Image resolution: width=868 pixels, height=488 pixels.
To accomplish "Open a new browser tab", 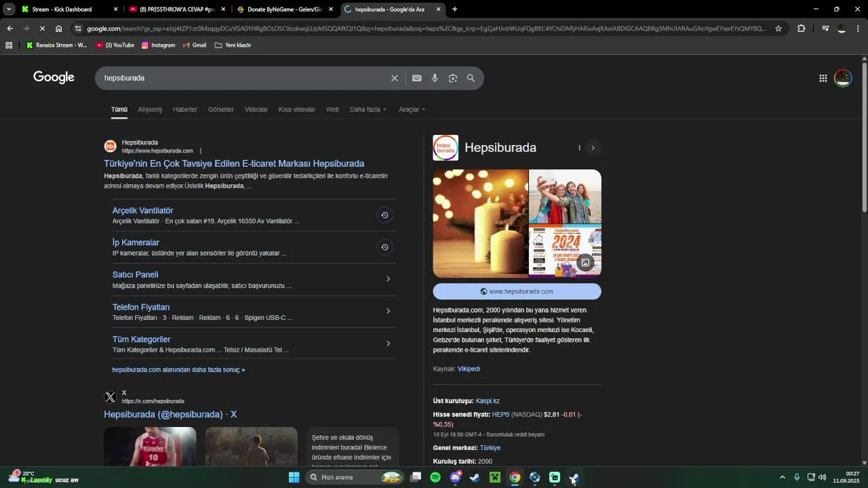I will pos(454,9).
